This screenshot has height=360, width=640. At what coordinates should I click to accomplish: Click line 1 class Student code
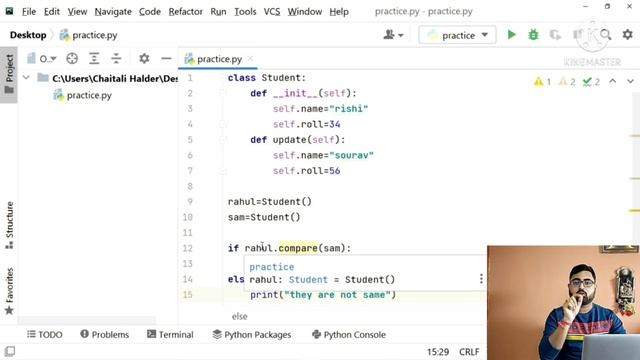(x=267, y=78)
